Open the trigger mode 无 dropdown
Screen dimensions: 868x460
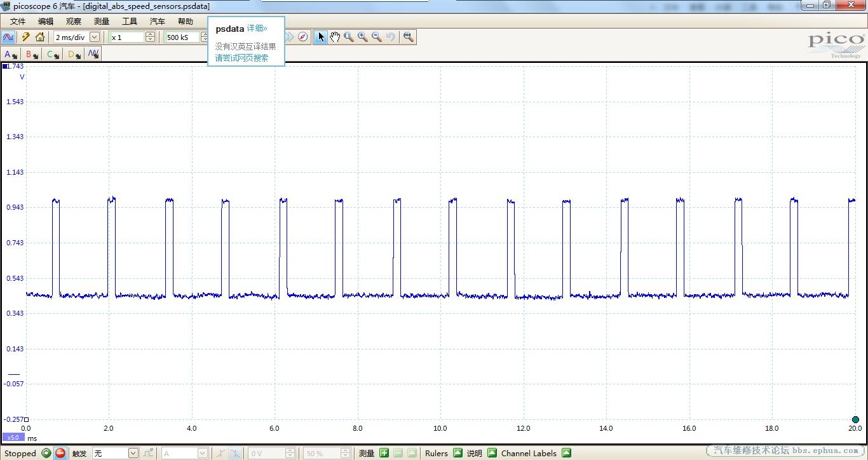(x=133, y=453)
